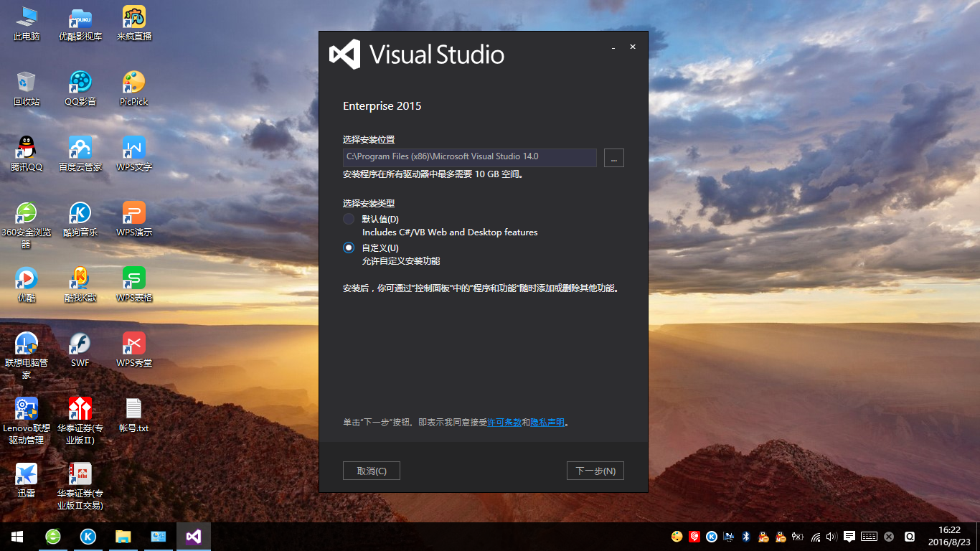Screen dimensions: 980x551
Task: Select 优酷 desktop icon
Action: click(27, 285)
